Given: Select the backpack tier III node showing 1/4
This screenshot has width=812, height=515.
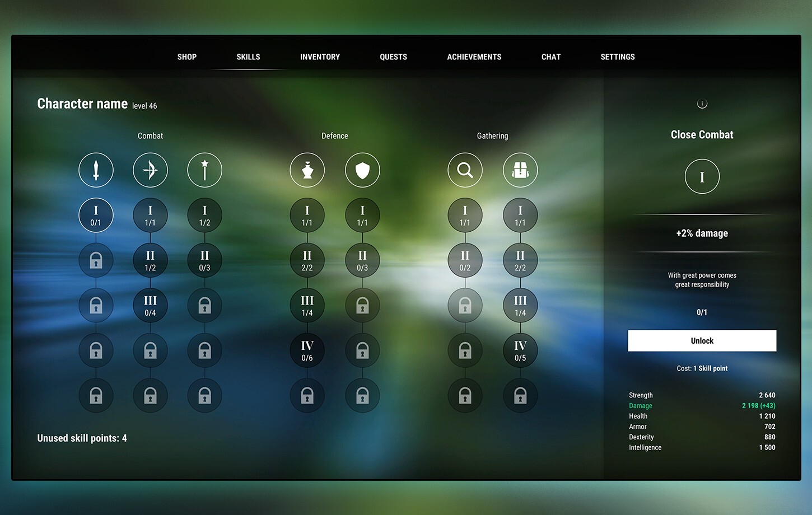Looking at the screenshot, I should (x=520, y=305).
